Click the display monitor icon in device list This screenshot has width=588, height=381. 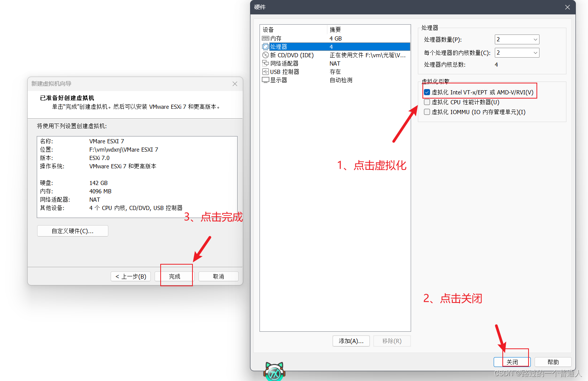point(266,80)
